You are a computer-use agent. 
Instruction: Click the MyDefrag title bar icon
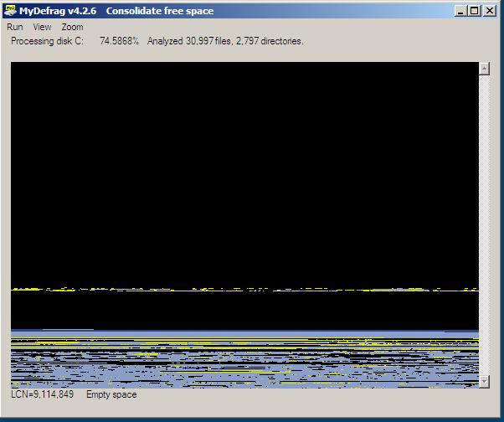(10, 11)
